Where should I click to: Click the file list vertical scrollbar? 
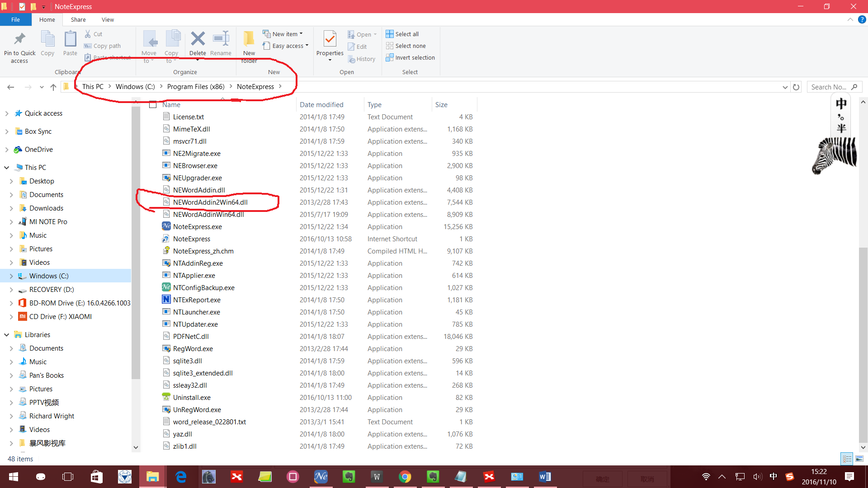tap(863, 346)
